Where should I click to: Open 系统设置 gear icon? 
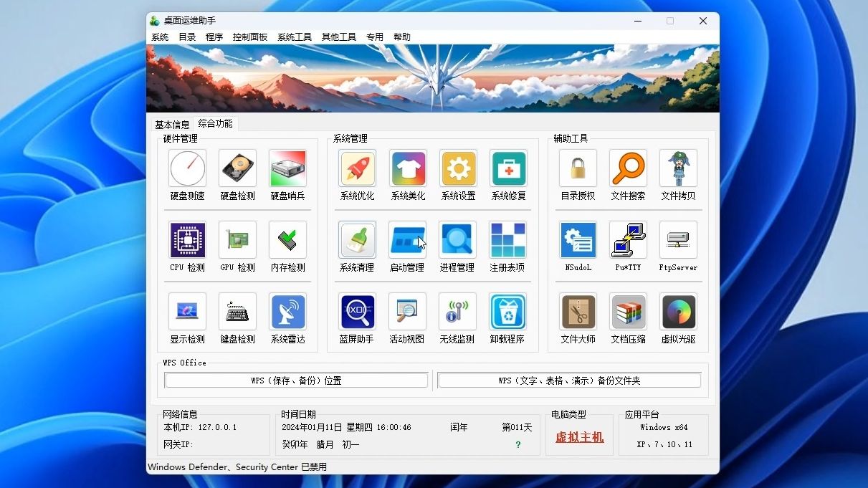click(459, 168)
